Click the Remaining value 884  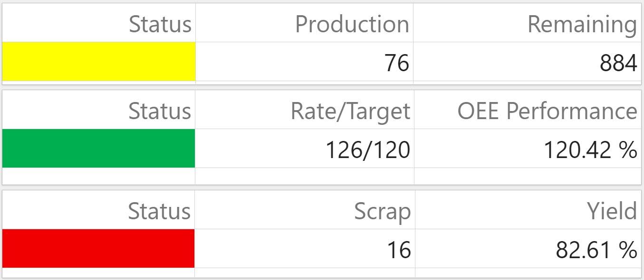coord(618,63)
